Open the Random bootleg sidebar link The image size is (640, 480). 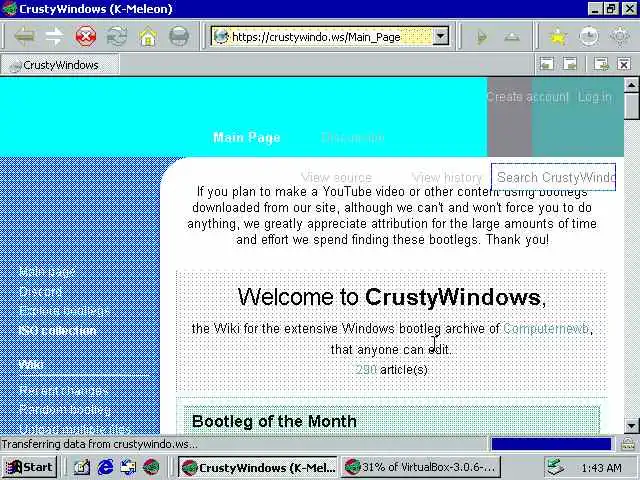coord(64,409)
